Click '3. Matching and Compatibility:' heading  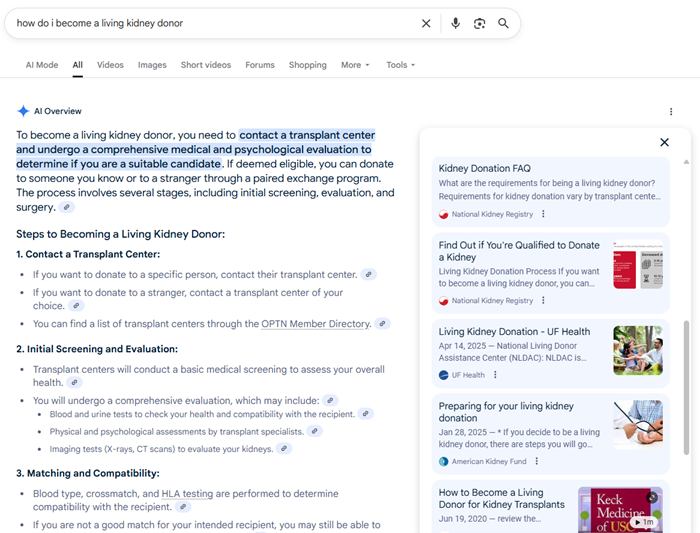tap(88, 473)
